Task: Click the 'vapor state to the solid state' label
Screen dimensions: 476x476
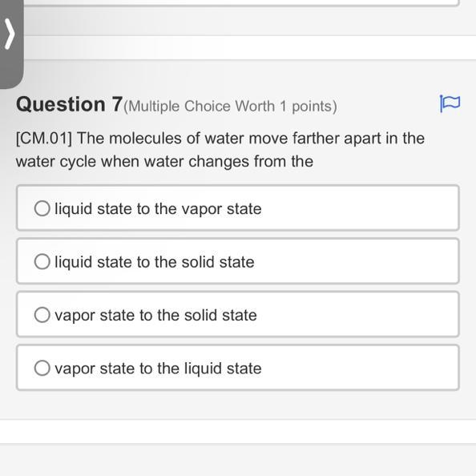Action: pos(155,315)
